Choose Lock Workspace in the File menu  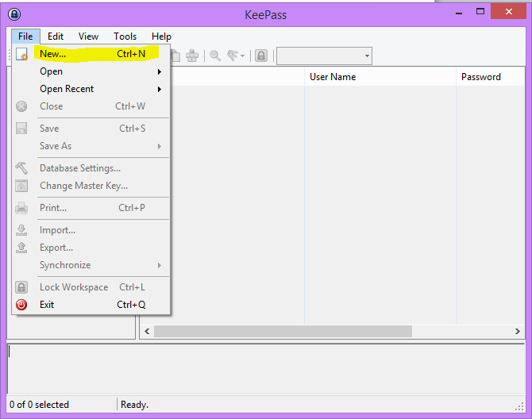[91, 287]
